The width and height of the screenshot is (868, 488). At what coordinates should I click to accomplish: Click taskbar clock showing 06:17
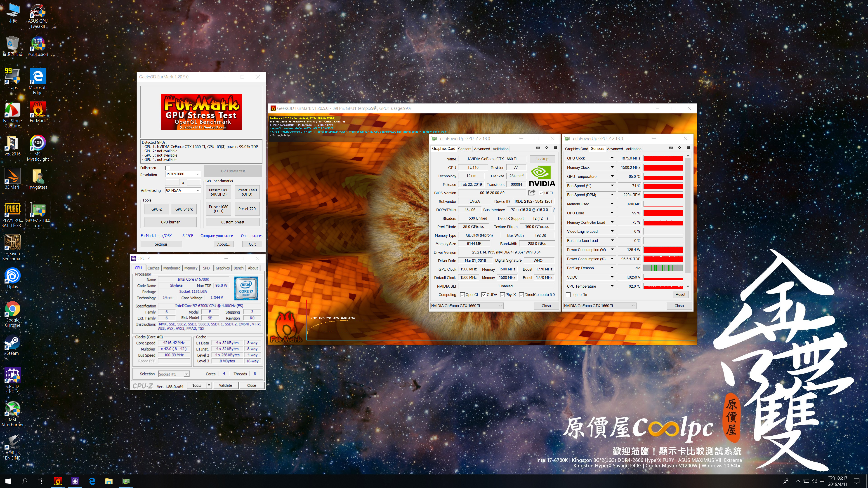tap(838, 481)
